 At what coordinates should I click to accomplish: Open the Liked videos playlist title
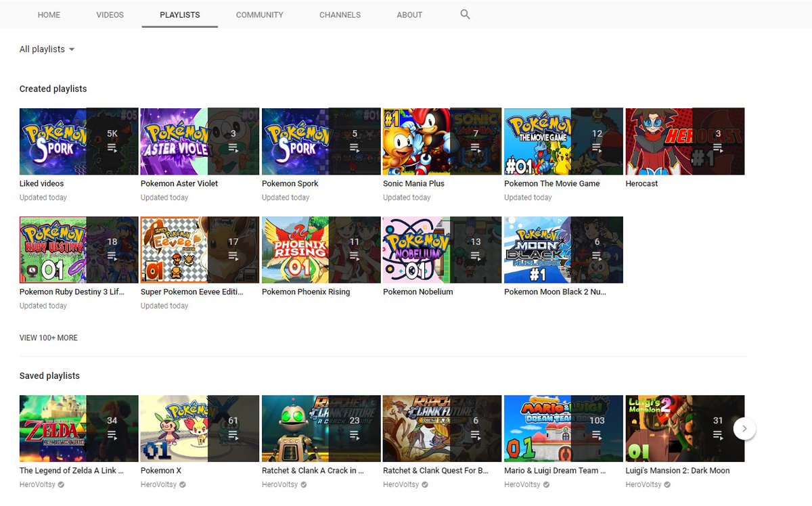[x=42, y=183]
